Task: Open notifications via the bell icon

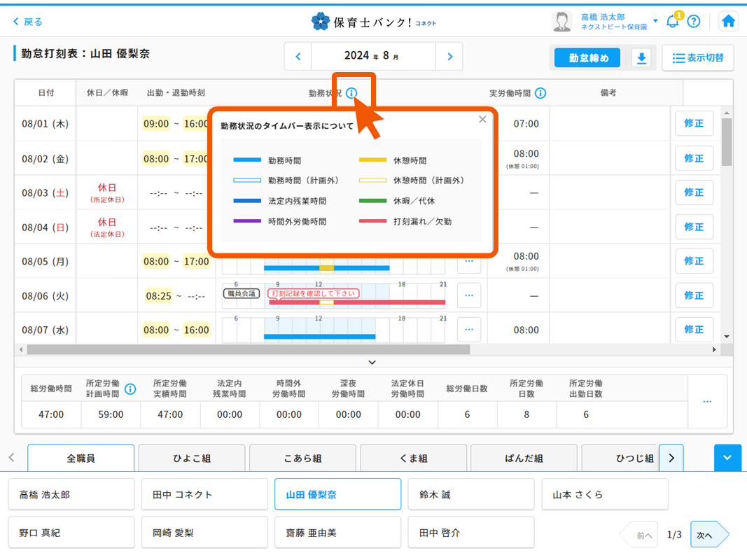Action: click(x=673, y=21)
